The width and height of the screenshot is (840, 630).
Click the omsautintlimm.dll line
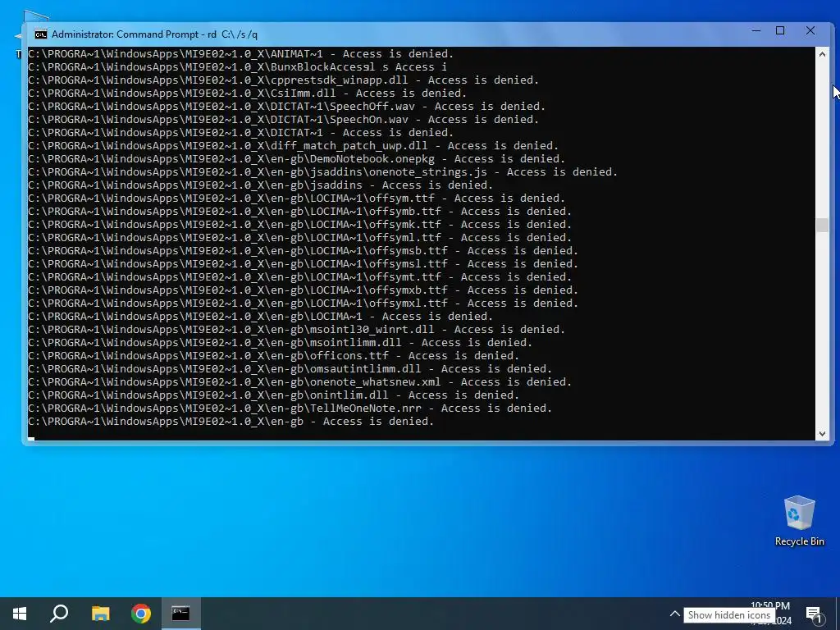coord(290,369)
